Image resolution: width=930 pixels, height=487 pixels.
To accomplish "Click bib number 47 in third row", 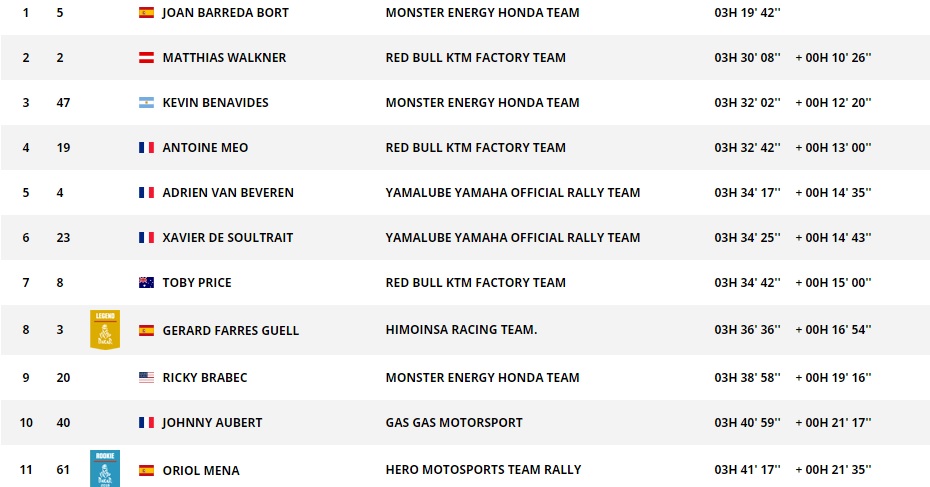I will pyautogui.click(x=63, y=103).
